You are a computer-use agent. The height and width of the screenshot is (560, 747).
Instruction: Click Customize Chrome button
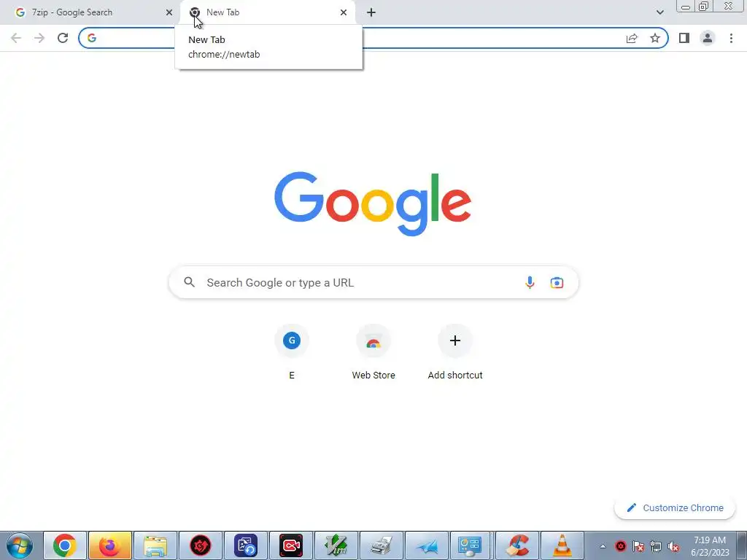click(x=675, y=507)
